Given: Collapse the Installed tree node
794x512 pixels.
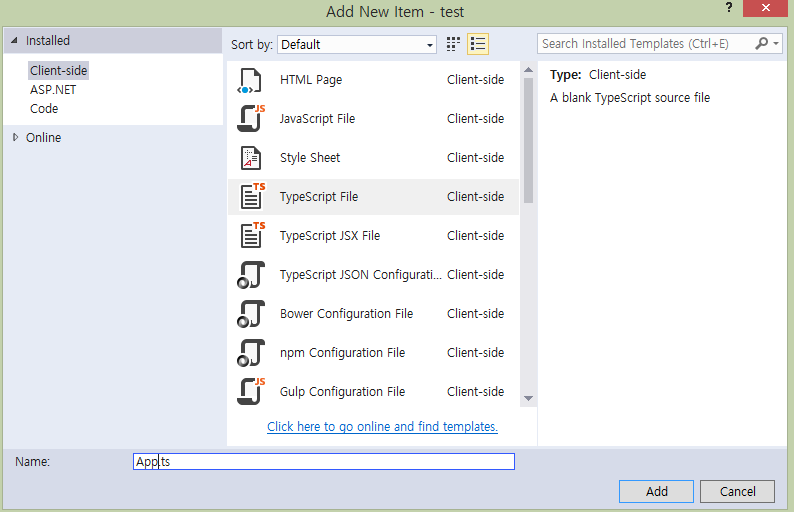Looking at the screenshot, I should tap(14, 41).
